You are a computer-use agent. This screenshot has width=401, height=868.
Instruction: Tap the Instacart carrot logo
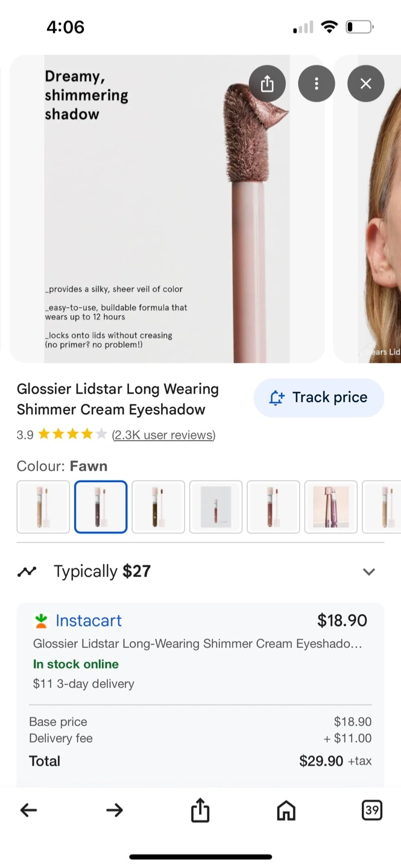(41, 620)
